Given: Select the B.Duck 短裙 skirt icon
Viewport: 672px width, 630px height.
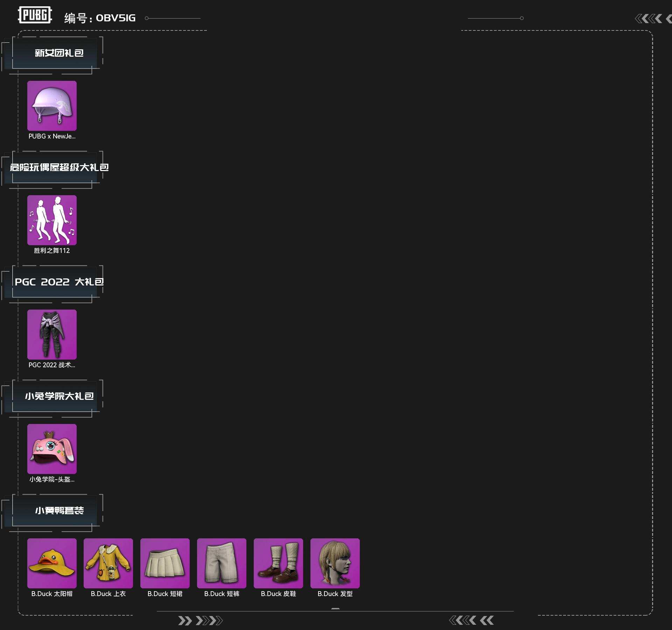Looking at the screenshot, I should point(165,563).
